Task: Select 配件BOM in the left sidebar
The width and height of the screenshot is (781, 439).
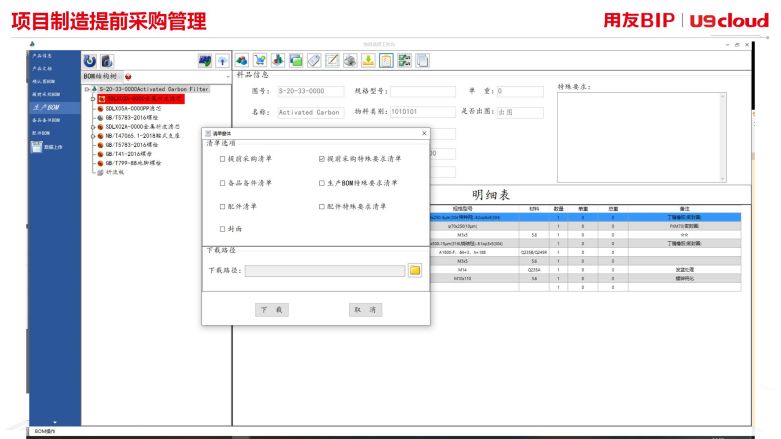Action: pyautogui.click(x=41, y=133)
